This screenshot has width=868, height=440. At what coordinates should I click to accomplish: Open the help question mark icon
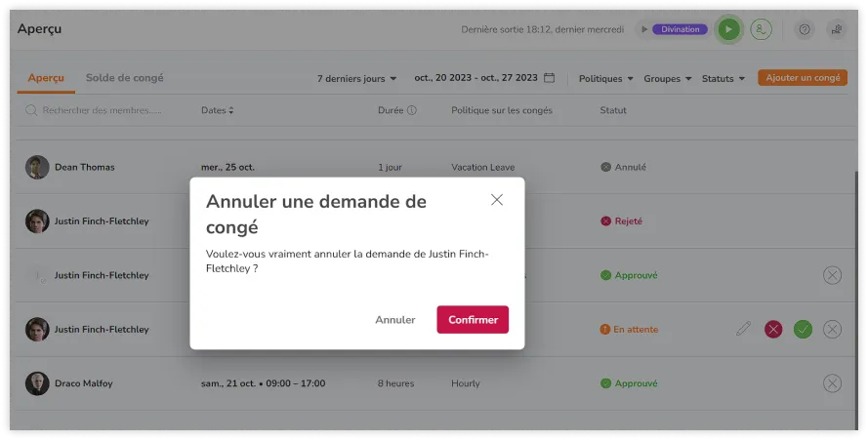[x=805, y=29]
